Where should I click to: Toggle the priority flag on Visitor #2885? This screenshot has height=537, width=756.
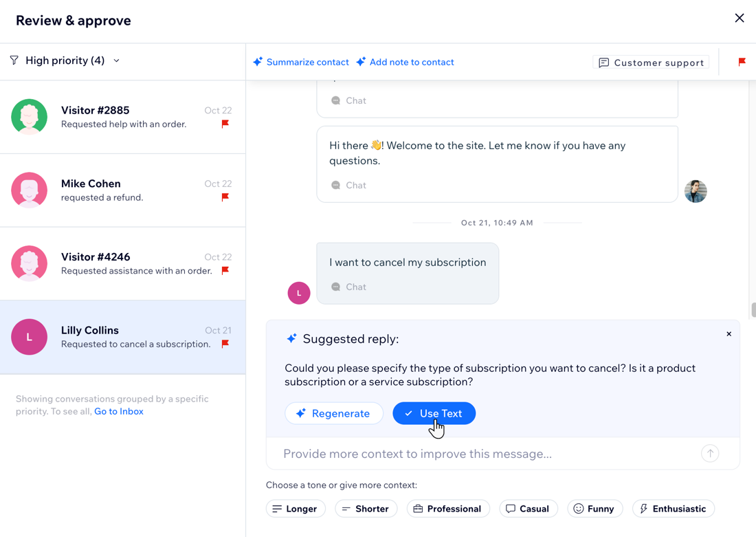click(x=225, y=124)
